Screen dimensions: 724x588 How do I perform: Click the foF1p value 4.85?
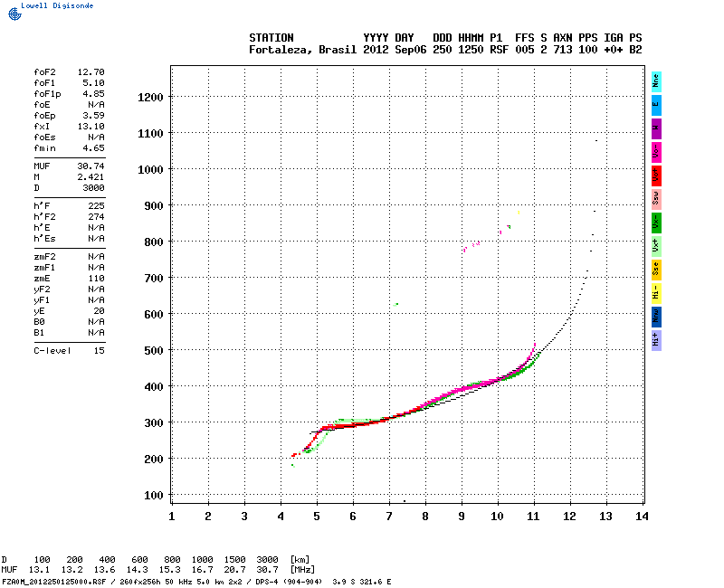click(x=94, y=94)
